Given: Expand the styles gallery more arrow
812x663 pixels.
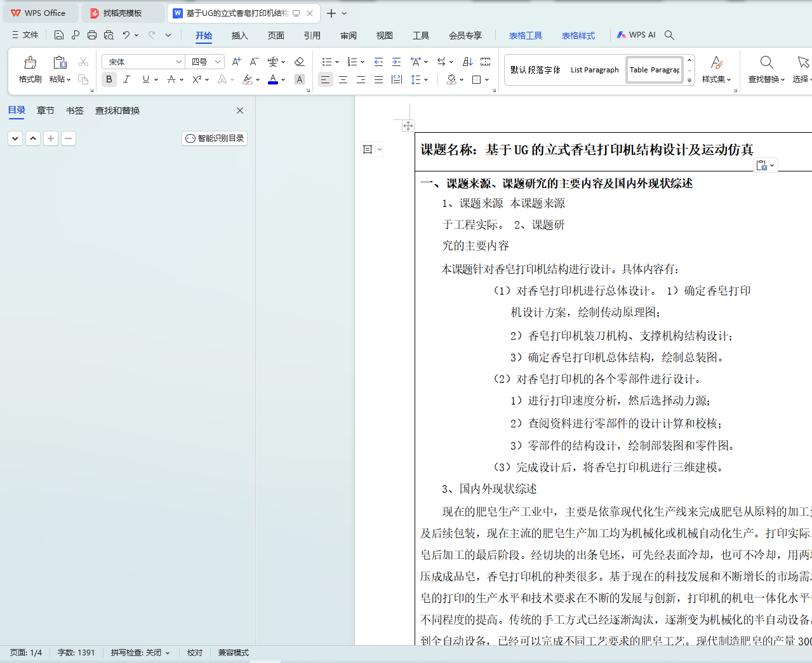Looking at the screenshot, I should pyautogui.click(x=689, y=81).
